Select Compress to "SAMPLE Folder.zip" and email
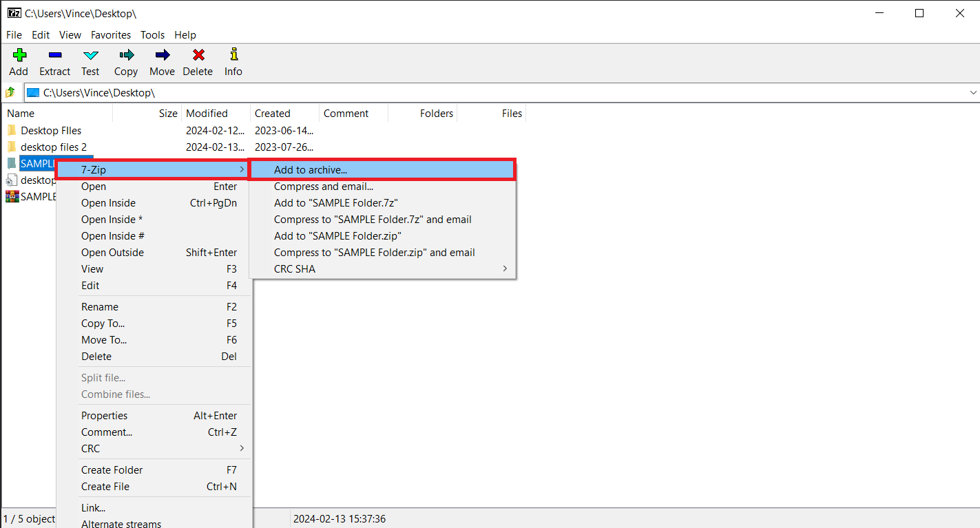This screenshot has height=528, width=980. pyautogui.click(x=382, y=253)
